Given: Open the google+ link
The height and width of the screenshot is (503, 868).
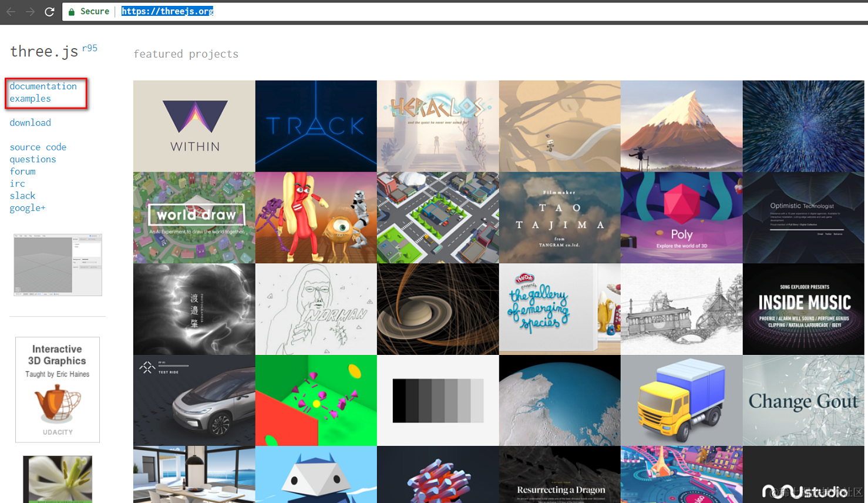Looking at the screenshot, I should [x=27, y=207].
